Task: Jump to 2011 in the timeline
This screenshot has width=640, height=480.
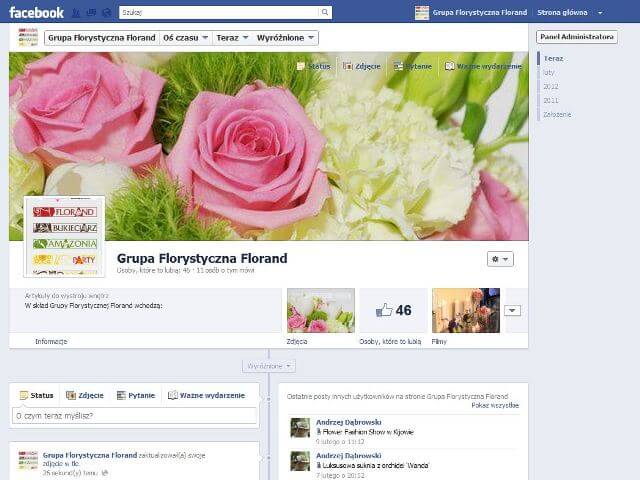Action: [551, 100]
